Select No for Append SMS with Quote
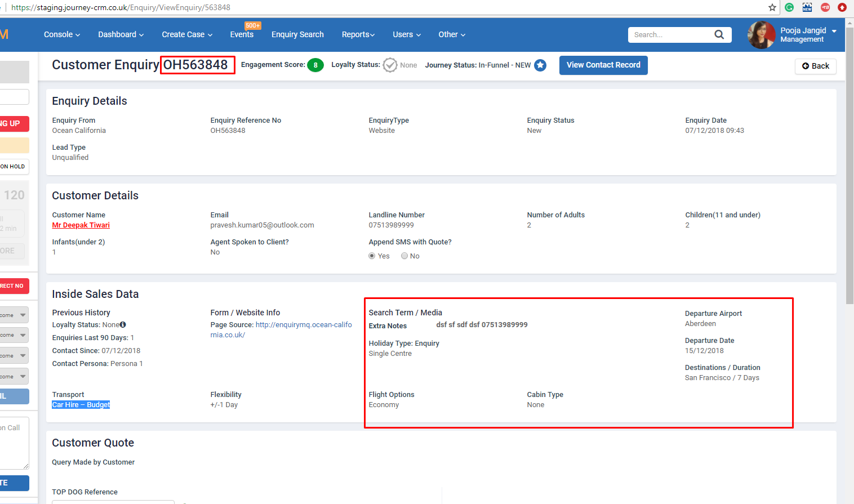The width and height of the screenshot is (854, 504). point(404,256)
